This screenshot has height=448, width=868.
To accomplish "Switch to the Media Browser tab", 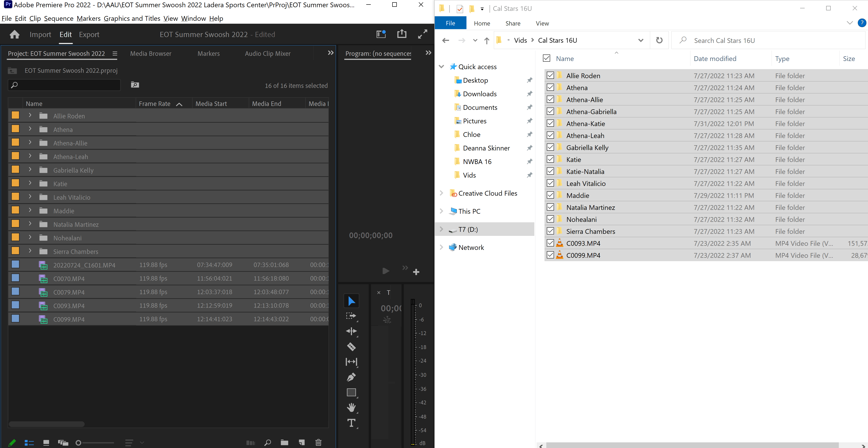I will pyautogui.click(x=151, y=54).
